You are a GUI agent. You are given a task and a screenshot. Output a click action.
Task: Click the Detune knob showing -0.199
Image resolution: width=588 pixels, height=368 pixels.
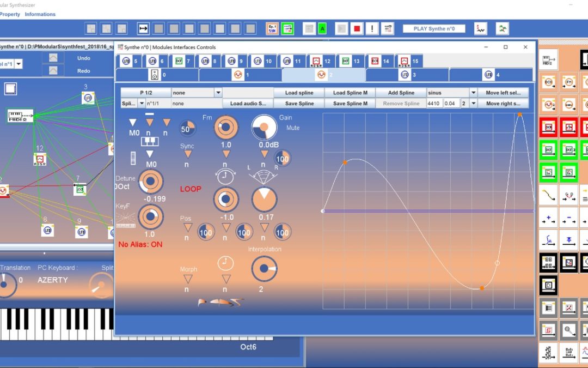point(151,182)
